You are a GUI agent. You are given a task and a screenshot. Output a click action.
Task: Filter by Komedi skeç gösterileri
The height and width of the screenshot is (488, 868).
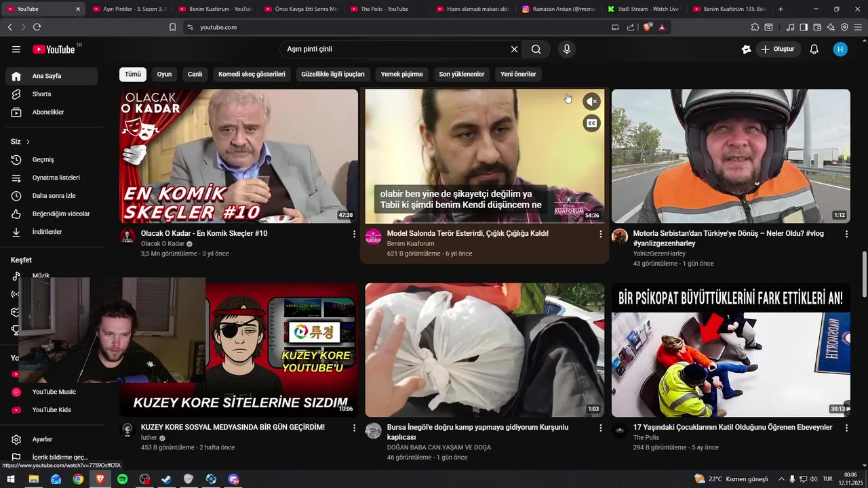252,74
